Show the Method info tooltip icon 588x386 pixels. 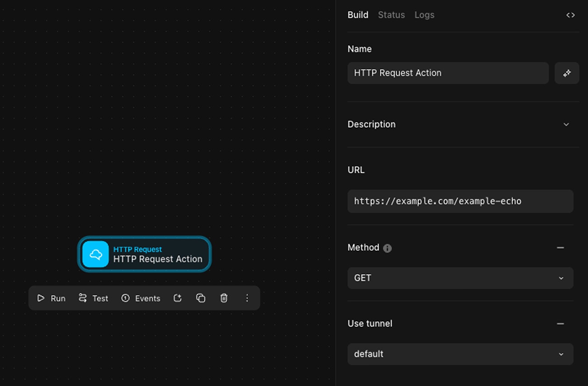coord(387,248)
